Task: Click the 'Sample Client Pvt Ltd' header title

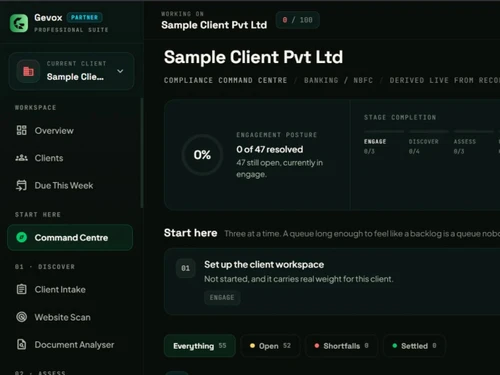Action: (253, 57)
